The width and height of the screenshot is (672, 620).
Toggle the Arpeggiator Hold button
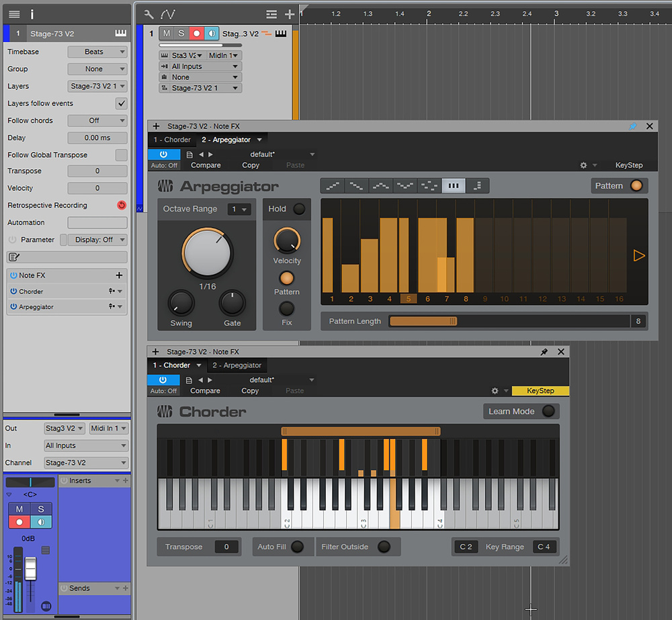(x=299, y=209)
